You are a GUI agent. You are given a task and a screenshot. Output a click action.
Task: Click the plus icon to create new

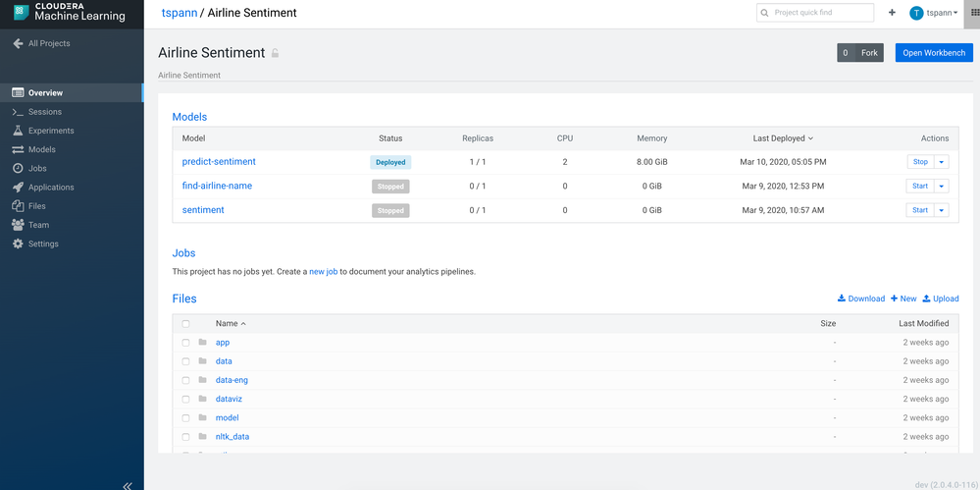pyautogui.click(x=892, y=13)
